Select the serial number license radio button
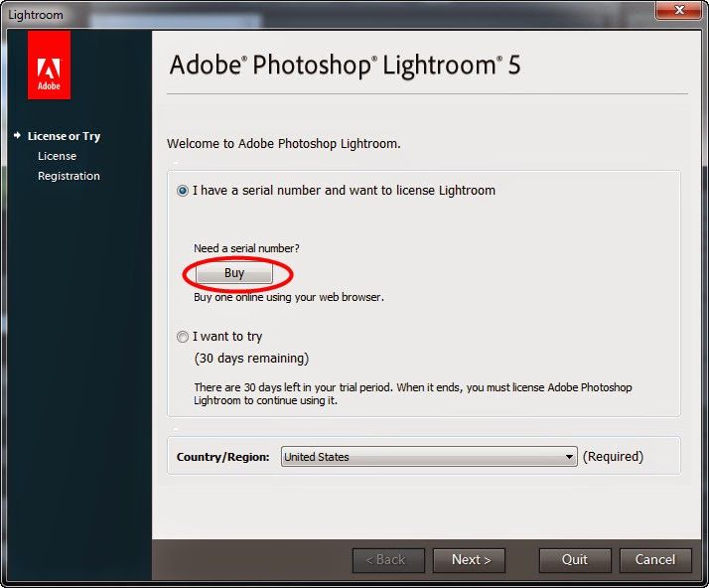This screenshot has height=588, width=709. 183,191
